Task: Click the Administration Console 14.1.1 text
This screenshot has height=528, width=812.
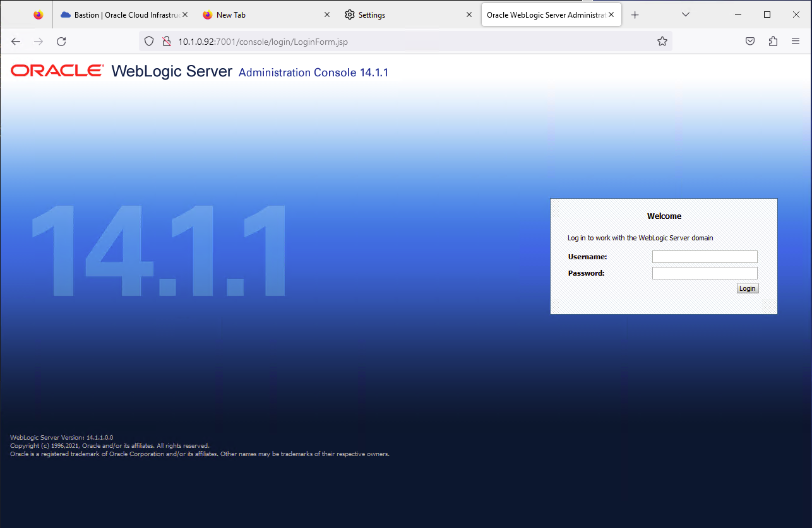Action: coord(313,73)
